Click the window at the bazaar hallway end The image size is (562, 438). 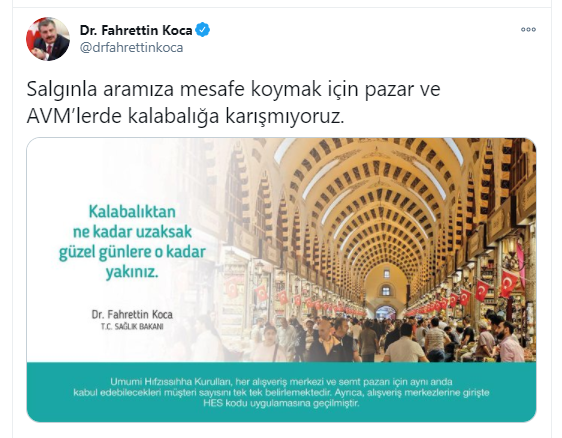pos(386,290)
